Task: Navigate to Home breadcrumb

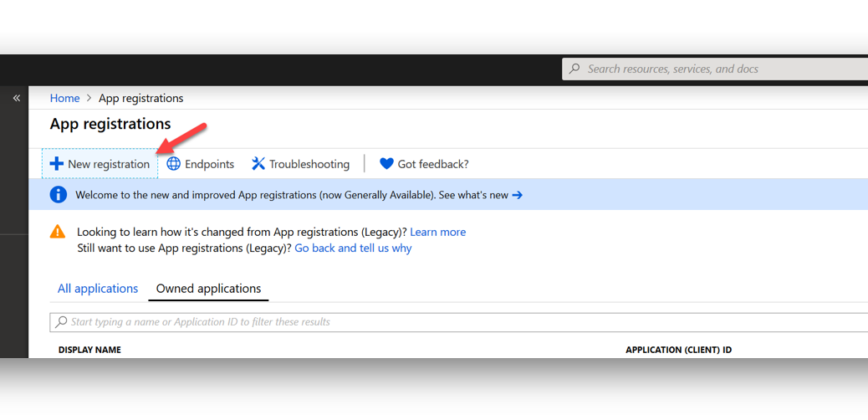Action: point(64,98)
